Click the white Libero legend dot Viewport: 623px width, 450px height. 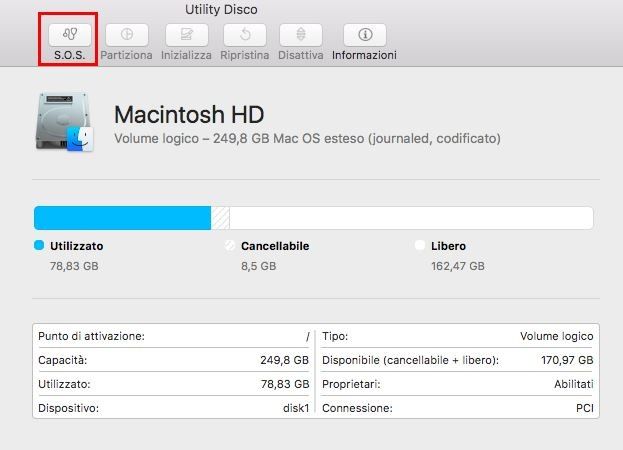[x=420, y=245]
